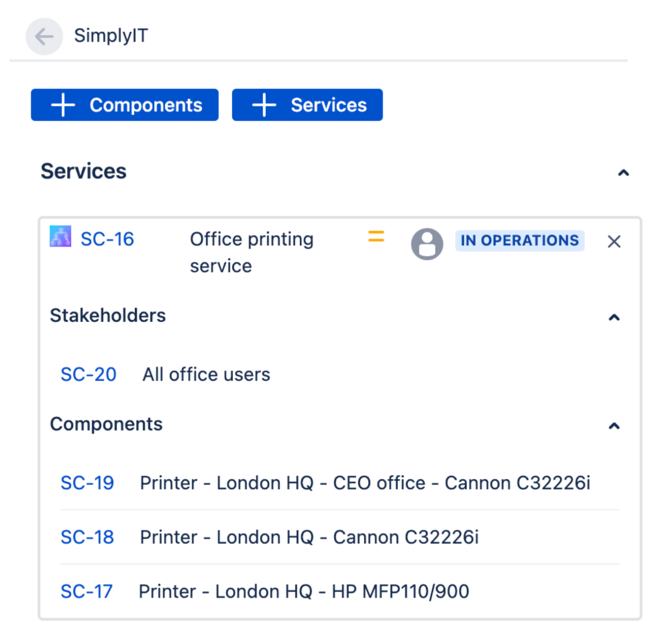Click the SC-16 service issue type icon

(61, 236)
